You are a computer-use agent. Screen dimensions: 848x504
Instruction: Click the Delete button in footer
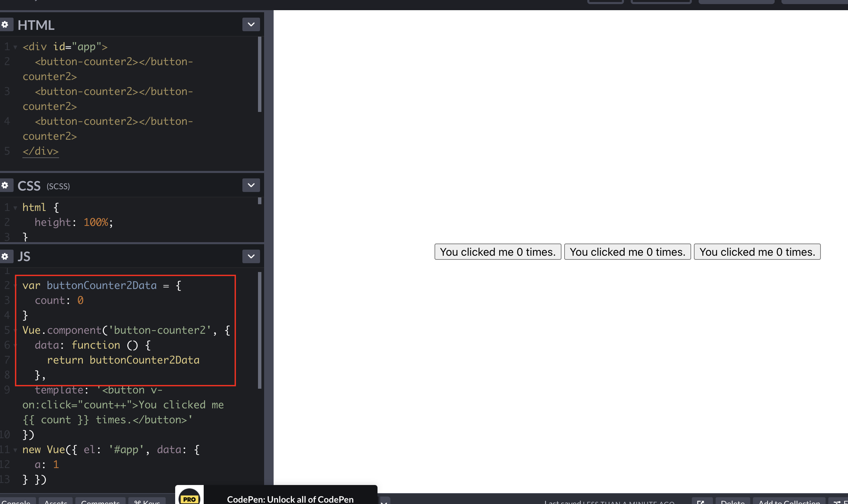click(x=733, y=501)
